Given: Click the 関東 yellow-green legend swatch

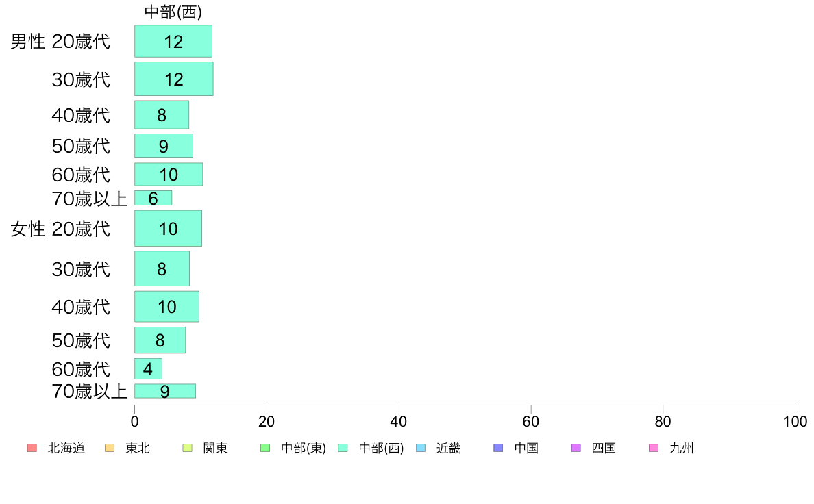Looking at the screenshot, I should 188,448.
